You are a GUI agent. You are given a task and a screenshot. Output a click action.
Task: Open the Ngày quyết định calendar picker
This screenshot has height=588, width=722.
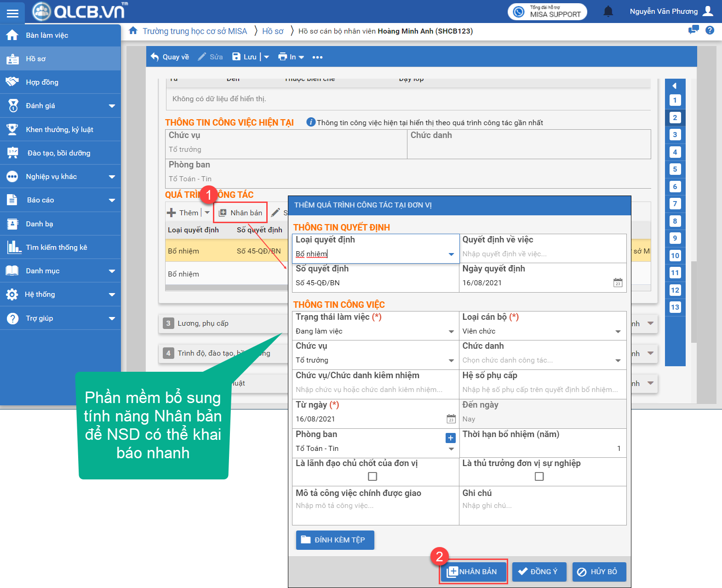pyautogui.click(x=618, y=283)
